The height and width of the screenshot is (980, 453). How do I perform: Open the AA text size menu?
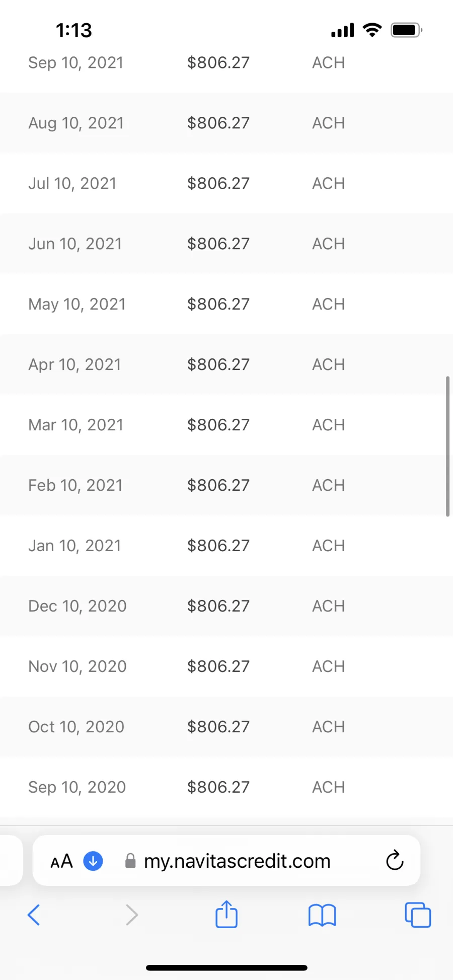62,861
